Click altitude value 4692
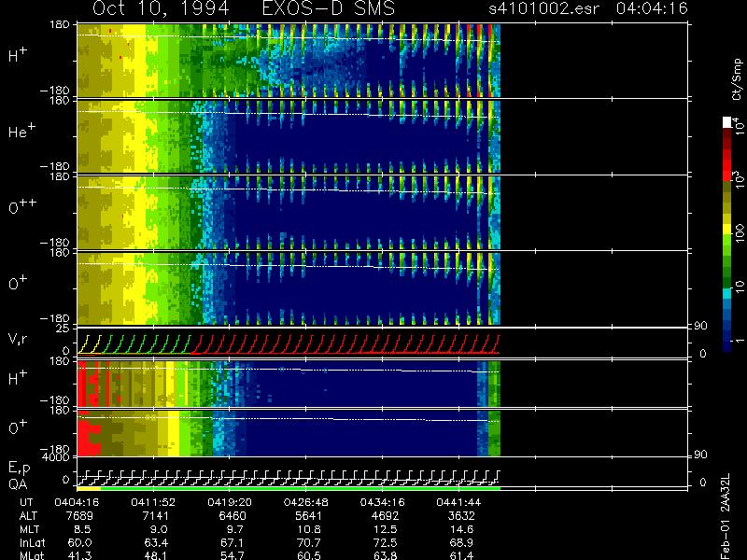747x560 pixels. click(385, 516)
